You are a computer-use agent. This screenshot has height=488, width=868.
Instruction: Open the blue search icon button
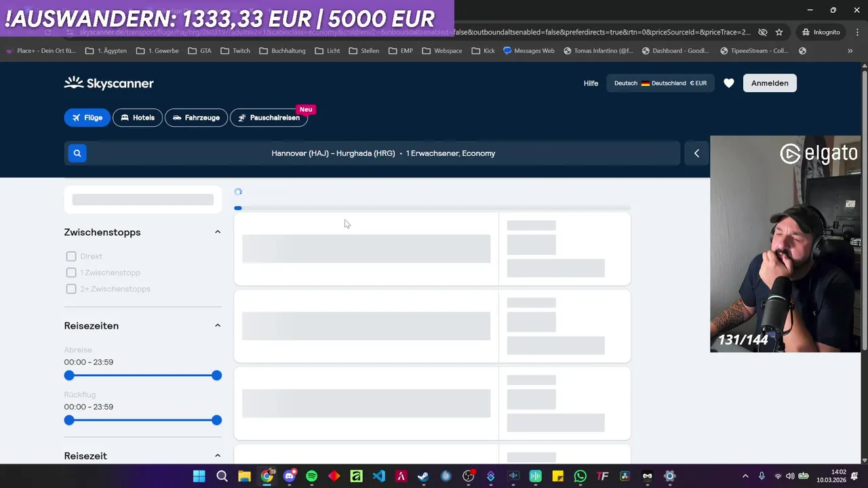point(77,153)
